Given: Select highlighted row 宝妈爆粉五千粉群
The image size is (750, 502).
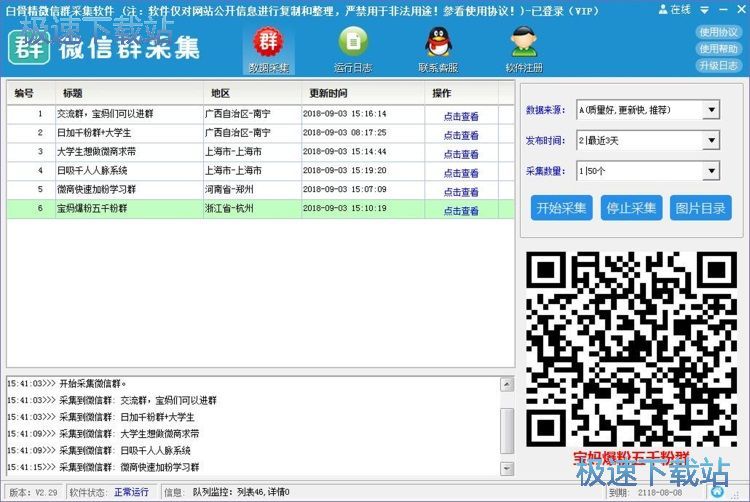Looking at the screenshot, I should (261, 208).
